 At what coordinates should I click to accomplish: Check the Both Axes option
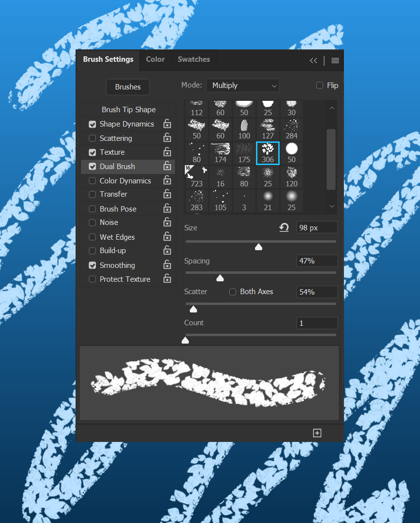tap(233, 292)
